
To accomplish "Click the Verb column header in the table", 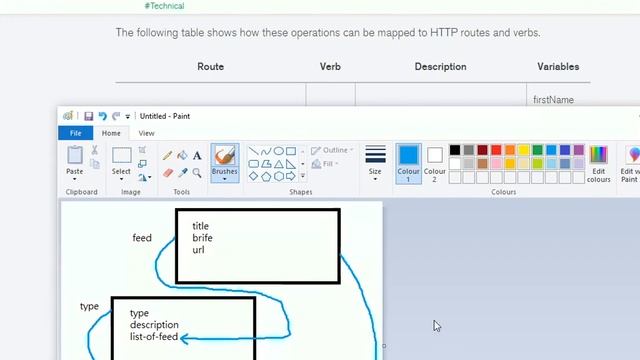I will 330,67.
